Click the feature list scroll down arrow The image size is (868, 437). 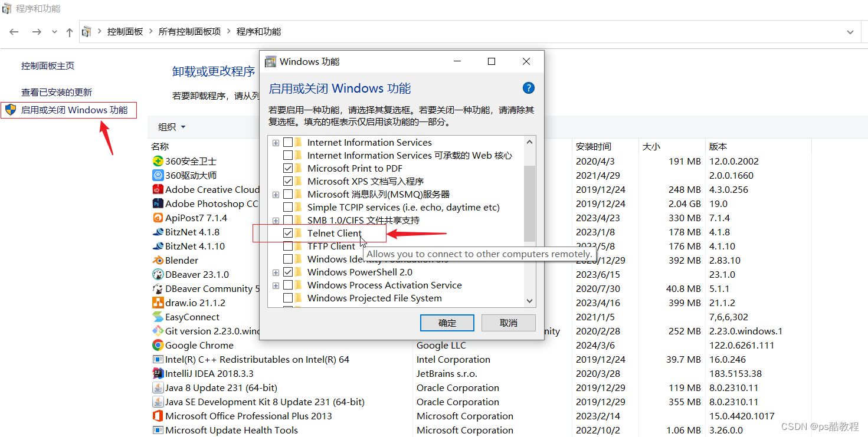coord(529,301)
